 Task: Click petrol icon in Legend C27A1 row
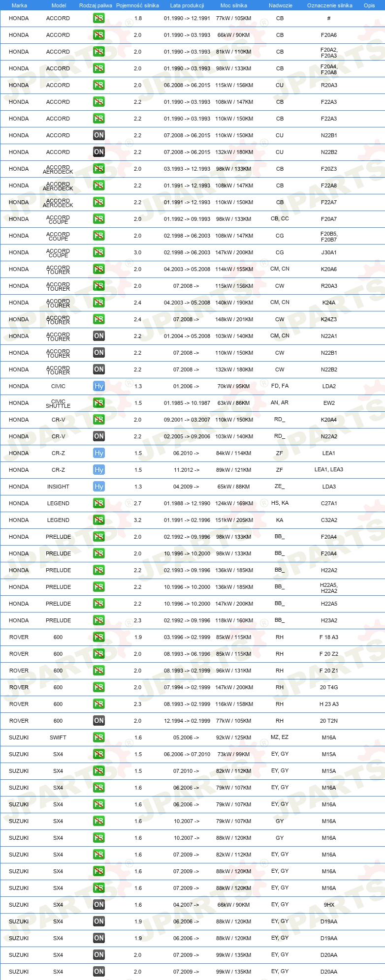99,503
